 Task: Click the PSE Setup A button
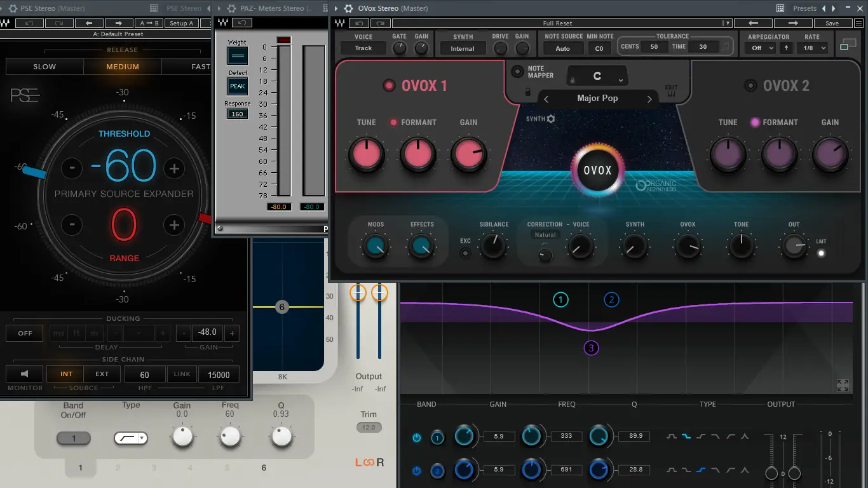click(x=181, y=23)
